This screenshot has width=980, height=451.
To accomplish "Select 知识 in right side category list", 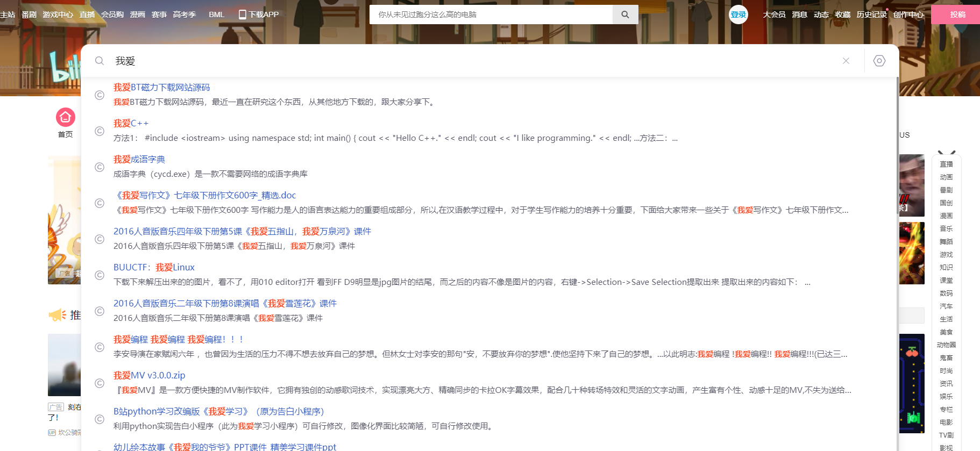I will pos(946,267).
